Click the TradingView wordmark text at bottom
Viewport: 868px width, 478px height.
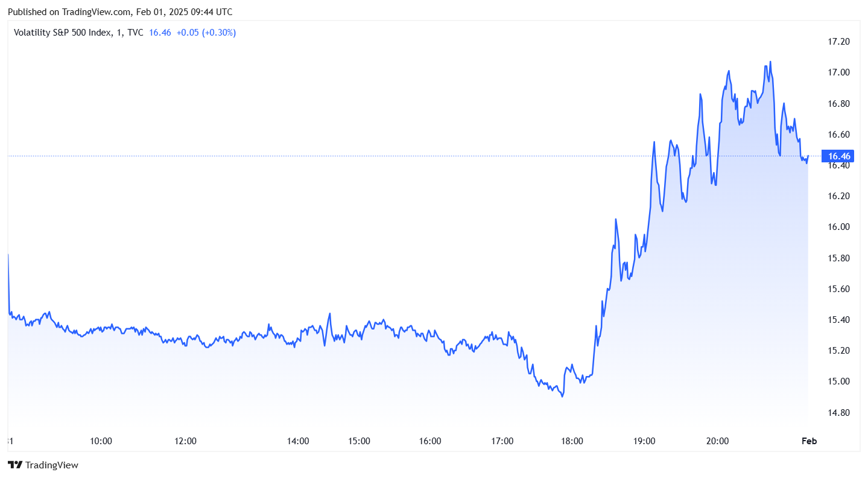coord(51,465)
